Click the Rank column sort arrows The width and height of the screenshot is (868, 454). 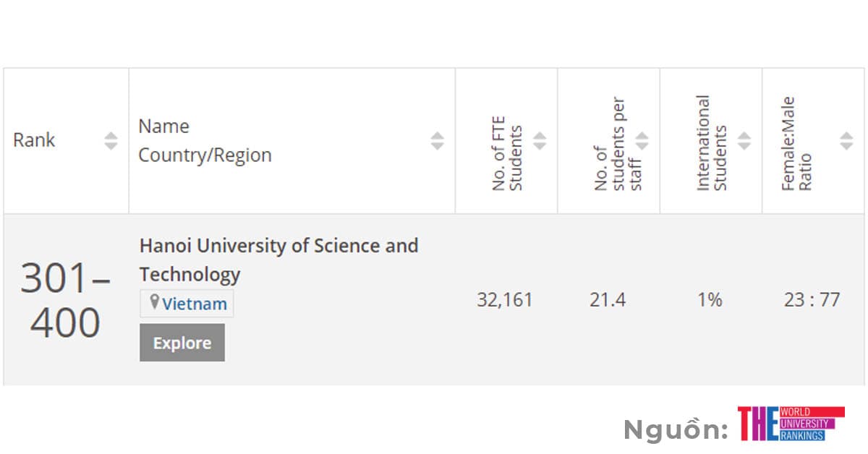tap(111, 141)
